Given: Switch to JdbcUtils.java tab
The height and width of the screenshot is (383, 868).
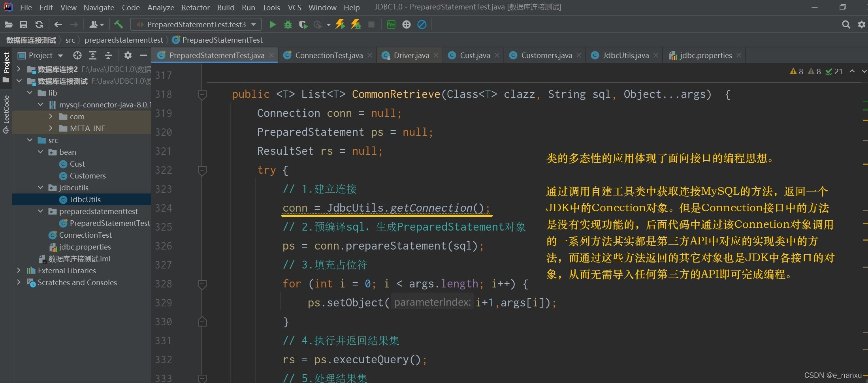Looking at the screenshot, I should click(625, 55).
